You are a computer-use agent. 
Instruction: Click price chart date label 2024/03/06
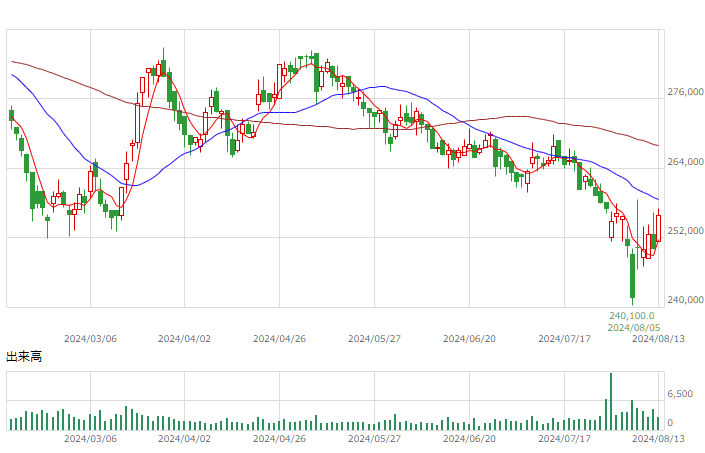pyautogui.click(x=90, y=339)
